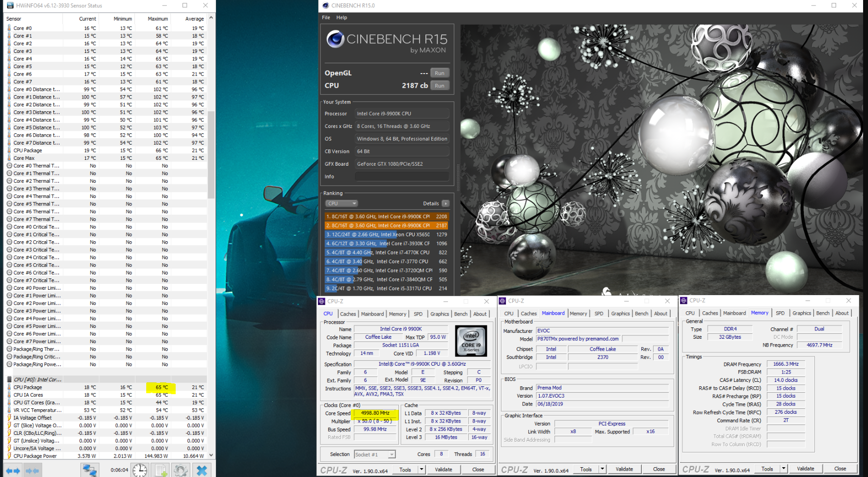Reset sensor min/max with the clock icon

pyautogui.click(x=140, y=471)
